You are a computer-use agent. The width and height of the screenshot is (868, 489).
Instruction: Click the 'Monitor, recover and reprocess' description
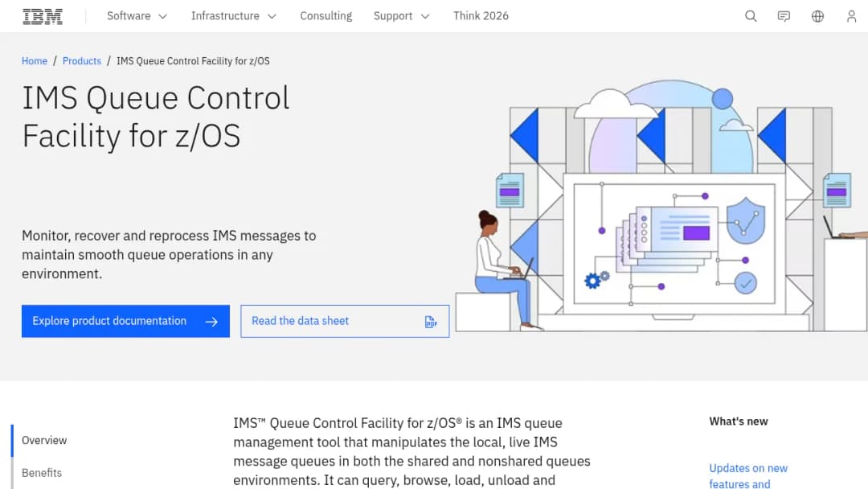click(x=169, y=255)
